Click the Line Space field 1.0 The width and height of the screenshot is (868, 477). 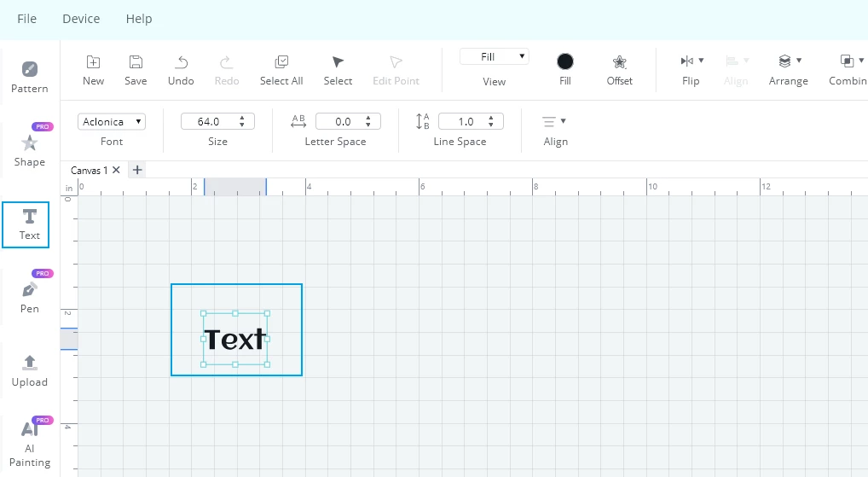471,121
